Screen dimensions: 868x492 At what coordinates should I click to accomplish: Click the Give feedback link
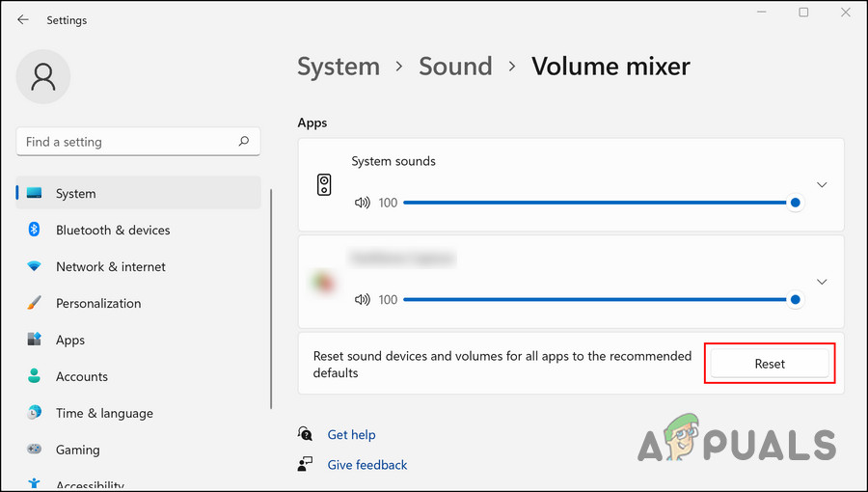[366, 465]
